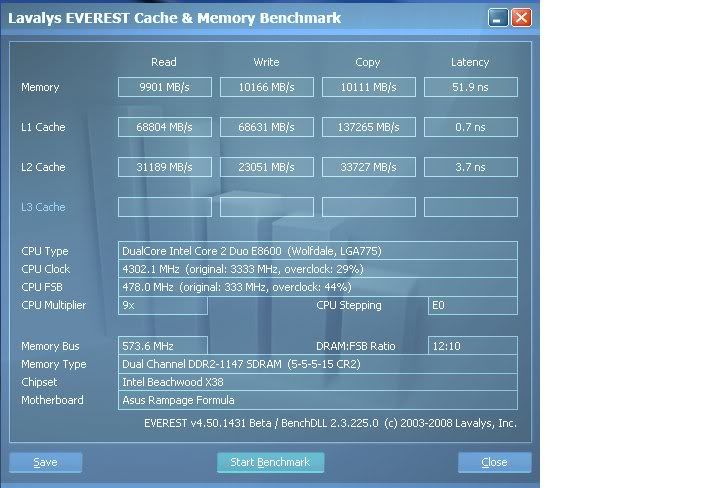
Task: Click the Memory Type DDR2-1147 SDRAM field
Action: point(318,364)
